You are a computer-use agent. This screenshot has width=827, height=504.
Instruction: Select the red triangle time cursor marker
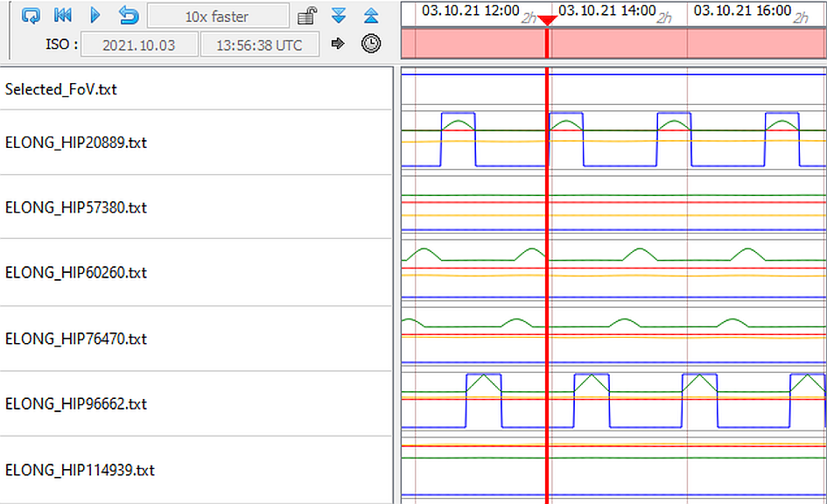tap(548, 20)
